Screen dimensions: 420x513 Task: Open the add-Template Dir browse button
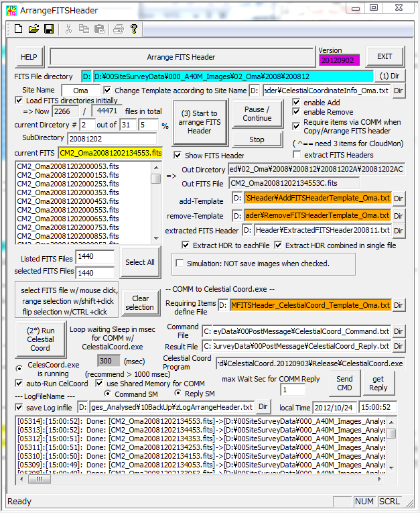tap(398, 198)
